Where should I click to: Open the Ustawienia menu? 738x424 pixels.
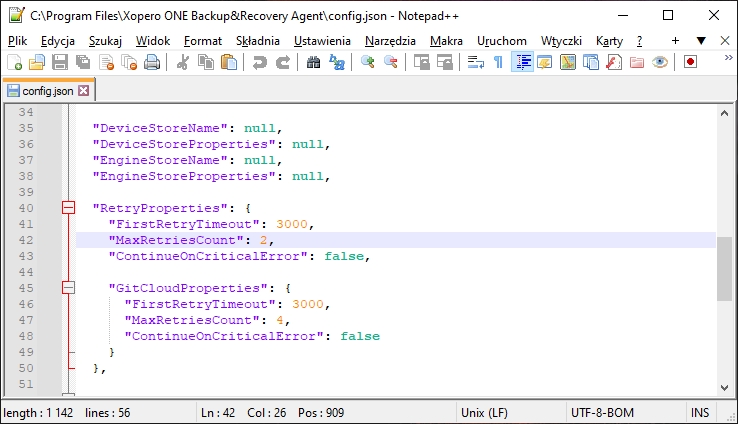pyautogui.click(x=322, y=40)
